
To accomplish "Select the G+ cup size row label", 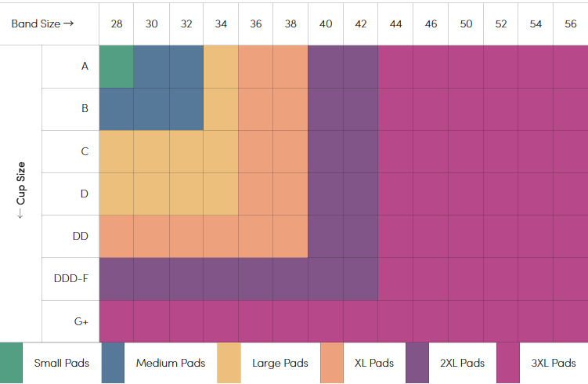I will click(x=82, y=321).
